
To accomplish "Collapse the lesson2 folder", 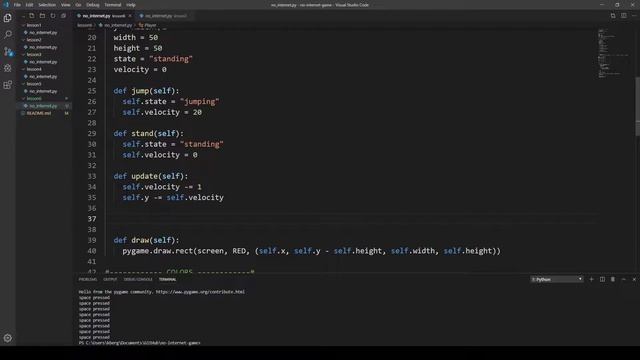I will [23, 40].
